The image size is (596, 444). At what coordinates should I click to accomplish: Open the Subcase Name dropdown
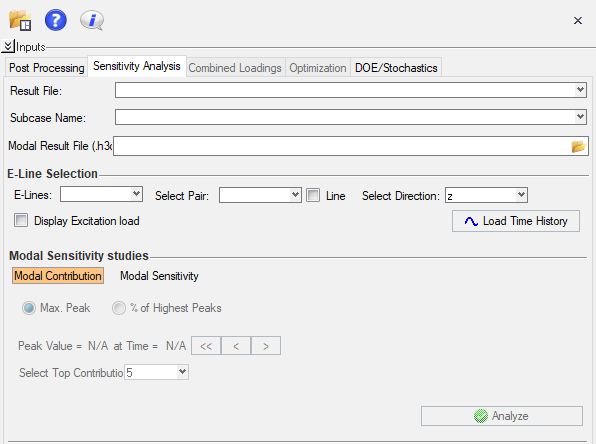pyautogui.click(x=351, y=117)
